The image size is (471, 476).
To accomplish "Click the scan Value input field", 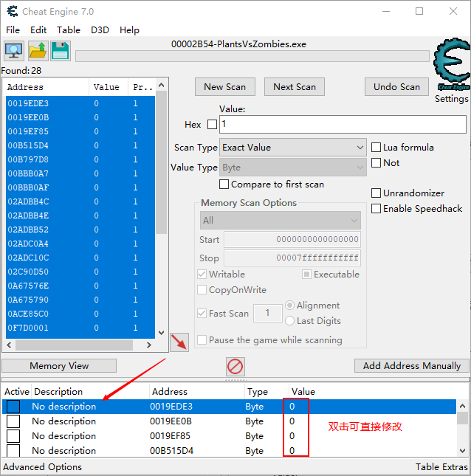I will [x=343, y=124].
